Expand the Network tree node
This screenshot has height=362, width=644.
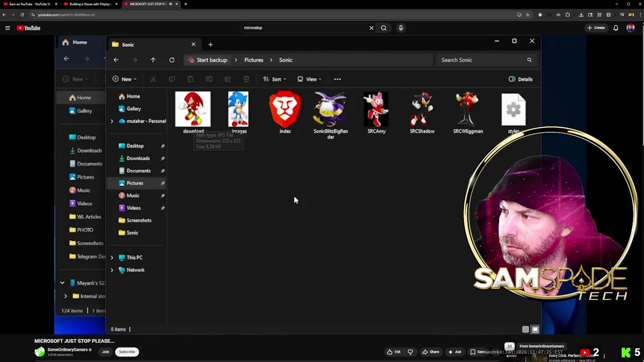coord(112,270)
